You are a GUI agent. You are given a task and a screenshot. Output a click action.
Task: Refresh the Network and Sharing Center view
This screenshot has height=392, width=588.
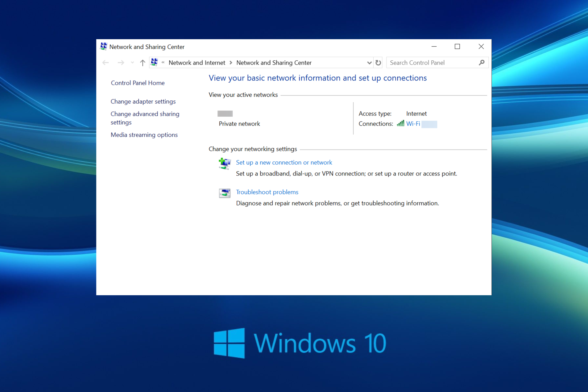(378, 63)
